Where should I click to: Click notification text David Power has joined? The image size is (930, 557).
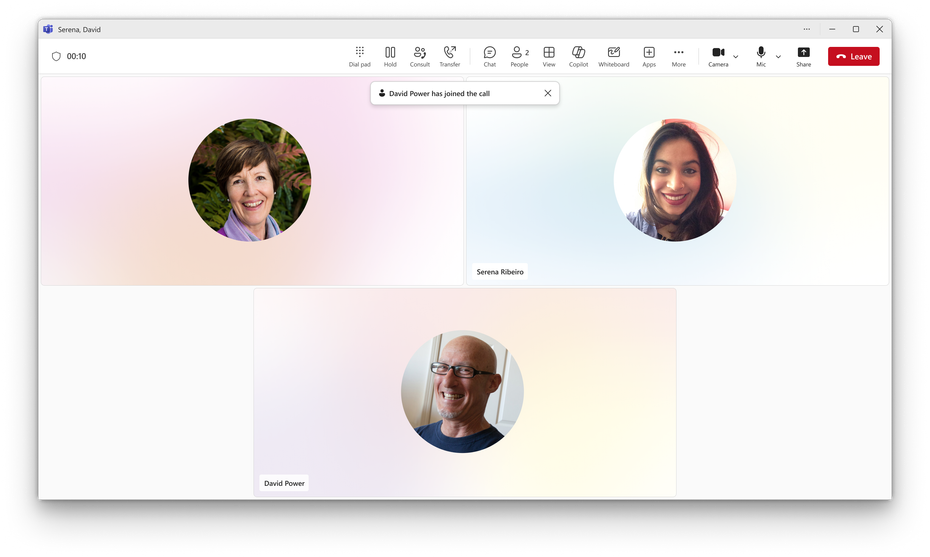point(439,93)
